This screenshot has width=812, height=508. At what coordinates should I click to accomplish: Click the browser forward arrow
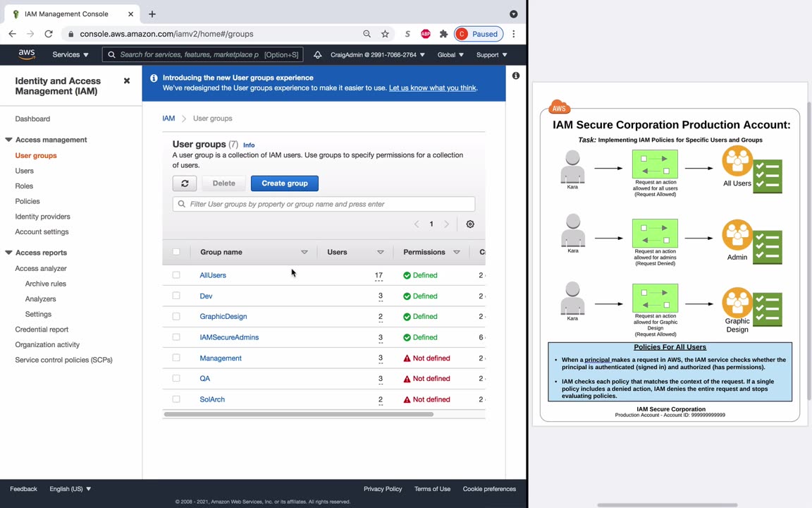(30, 34)
